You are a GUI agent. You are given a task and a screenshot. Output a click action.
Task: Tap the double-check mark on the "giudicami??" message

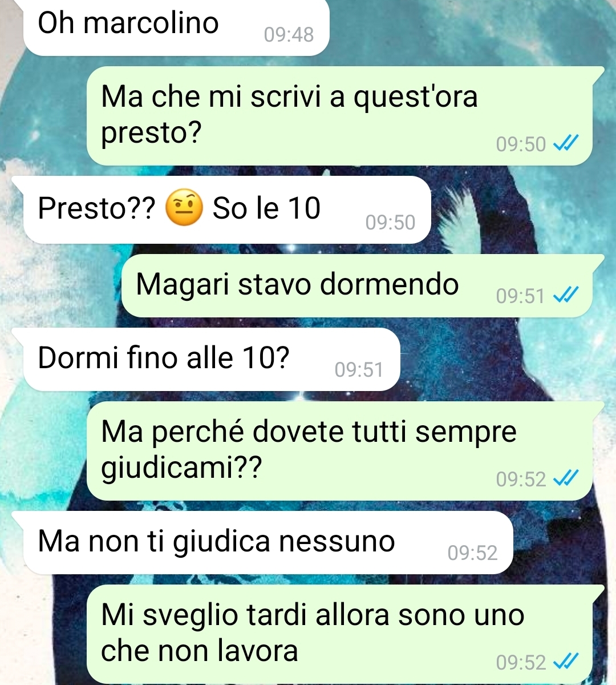(x=566, y=479)
